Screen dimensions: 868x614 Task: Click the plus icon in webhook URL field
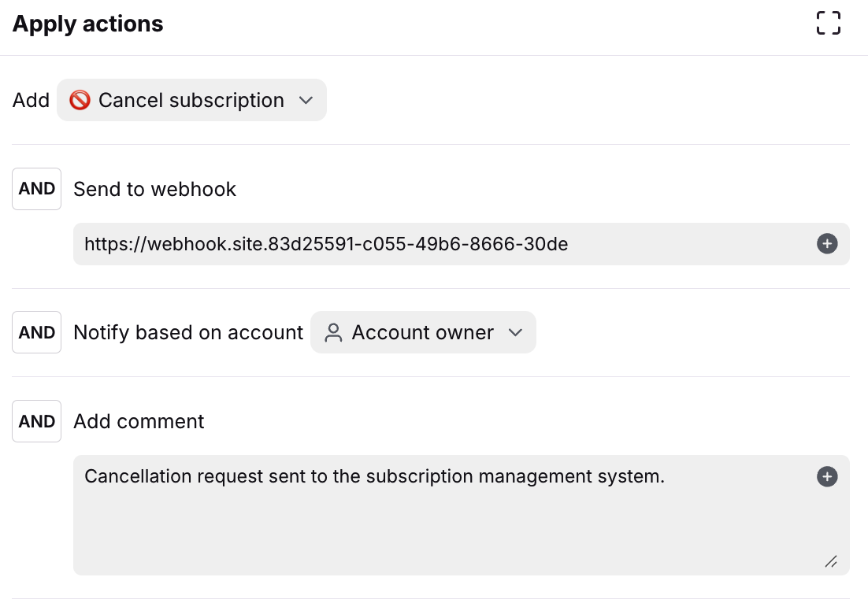[827, 244]
